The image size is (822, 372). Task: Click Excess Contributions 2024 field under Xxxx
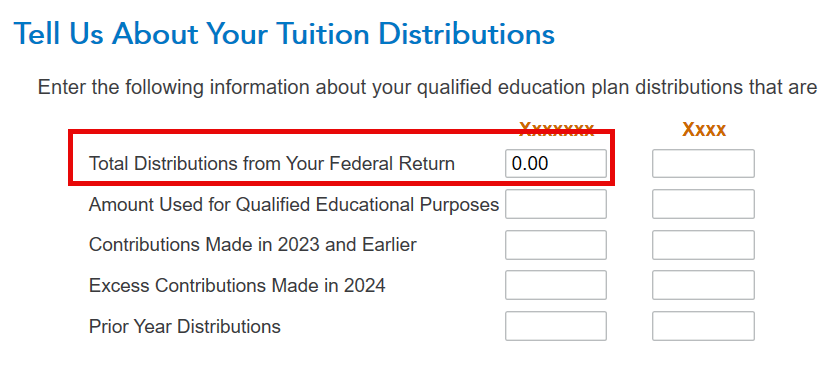tap(704, 285)
